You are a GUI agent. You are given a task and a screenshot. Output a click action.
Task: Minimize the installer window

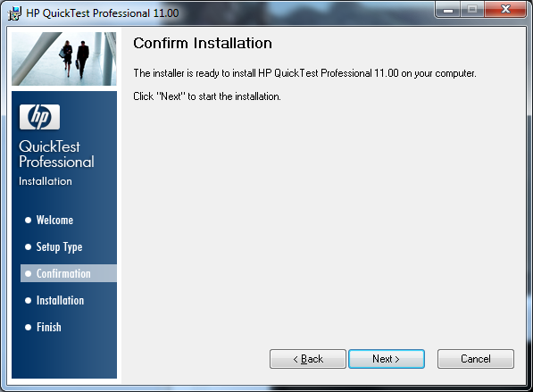tap(448, 10)
